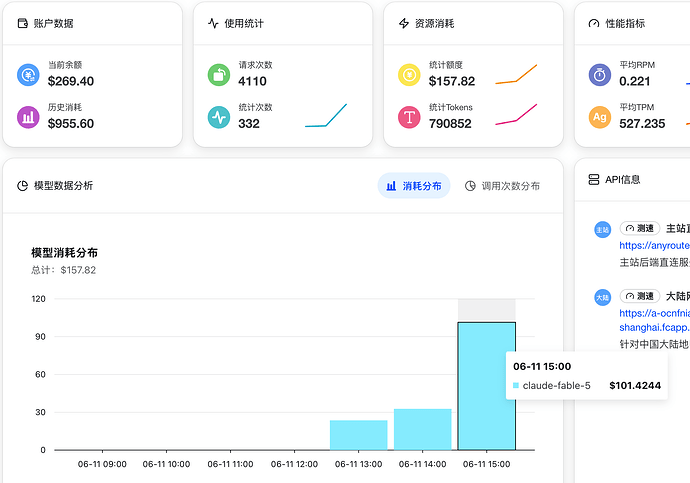Click the gauge icon beside 性能指标
Image resolution: width=690 pixels, height=483 pixels.
coord(594,23)
